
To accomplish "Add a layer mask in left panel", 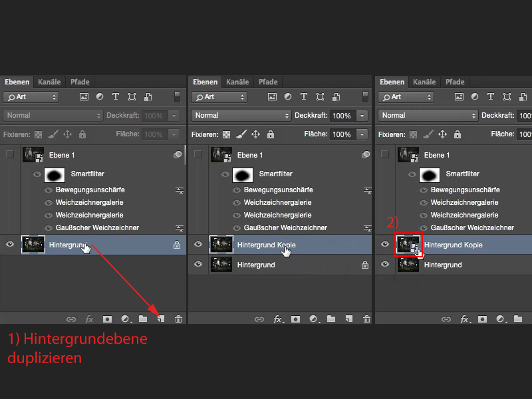I will 107,319.
